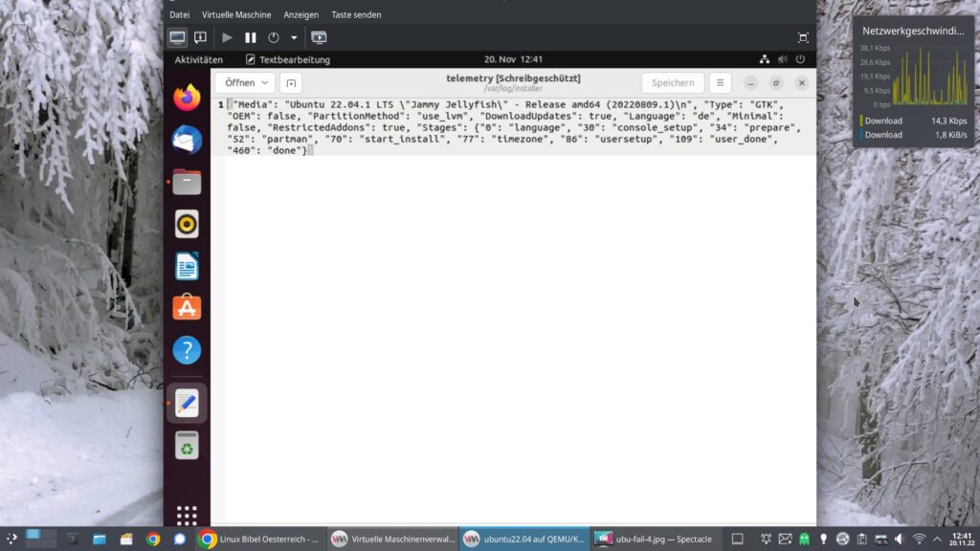This screenshot has height=551, width=980.
Task: Open the Trash from the dock
Action: (187, 446)
